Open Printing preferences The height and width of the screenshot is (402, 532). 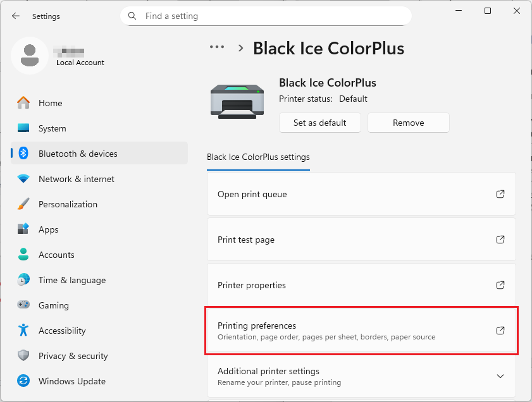click(361, 331)
